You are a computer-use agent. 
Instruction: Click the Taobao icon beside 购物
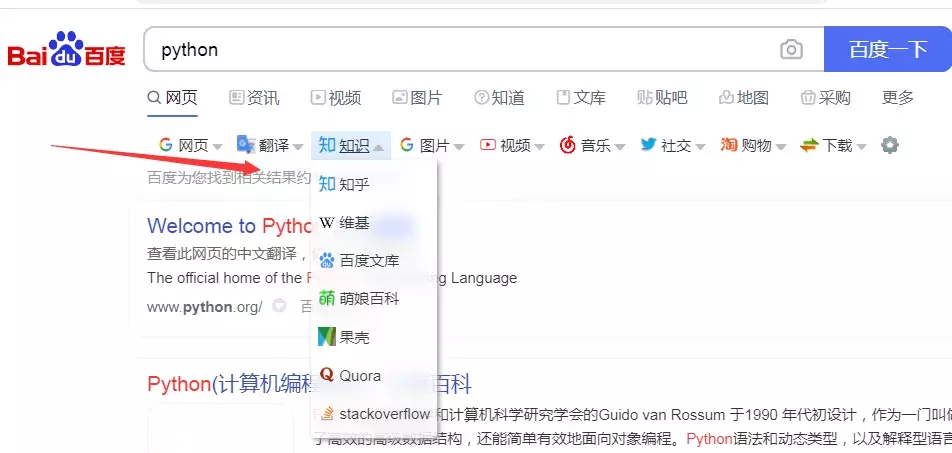click(x=729, y=145)
